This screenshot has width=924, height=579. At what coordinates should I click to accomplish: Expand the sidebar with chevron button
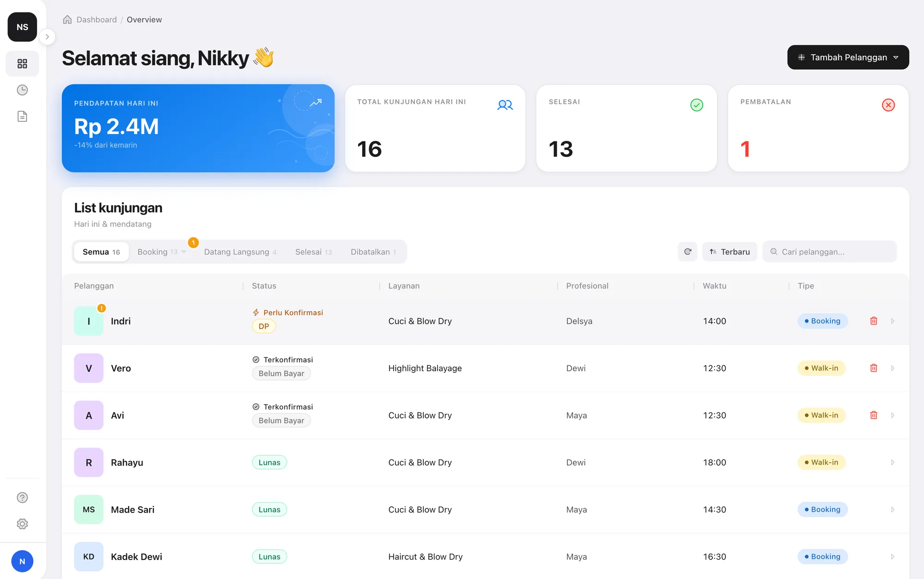[x=47, y=37]
